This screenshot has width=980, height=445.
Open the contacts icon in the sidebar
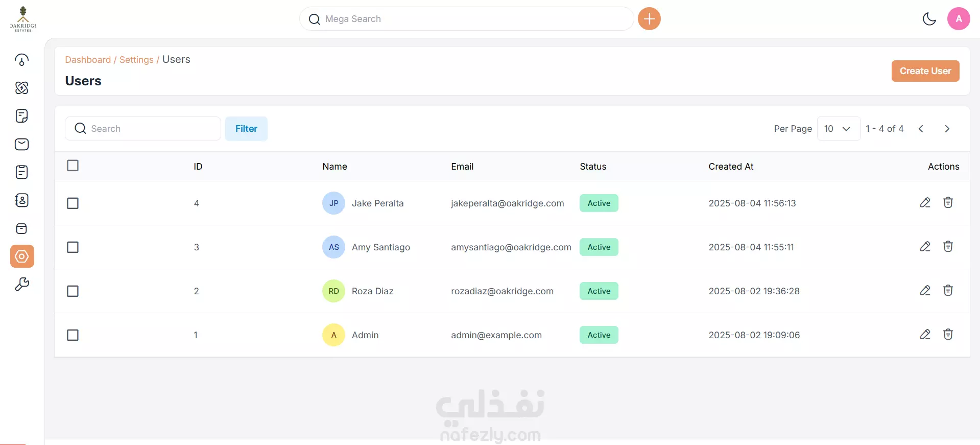click(x=22, y=200)
